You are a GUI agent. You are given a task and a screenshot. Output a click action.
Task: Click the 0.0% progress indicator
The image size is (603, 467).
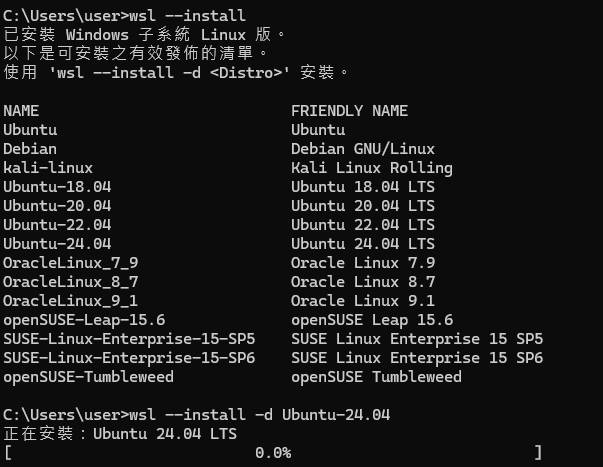pos(273,453)
